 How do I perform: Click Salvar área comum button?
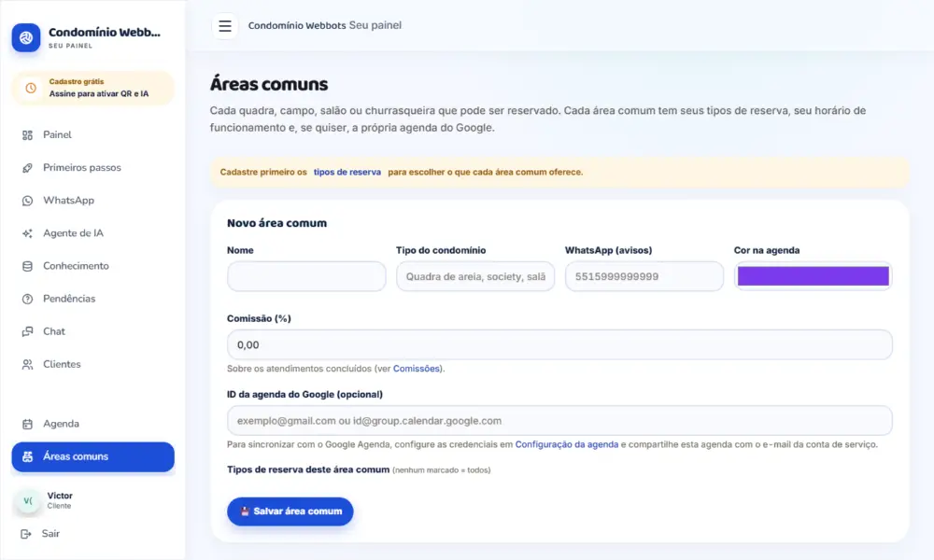290,511
